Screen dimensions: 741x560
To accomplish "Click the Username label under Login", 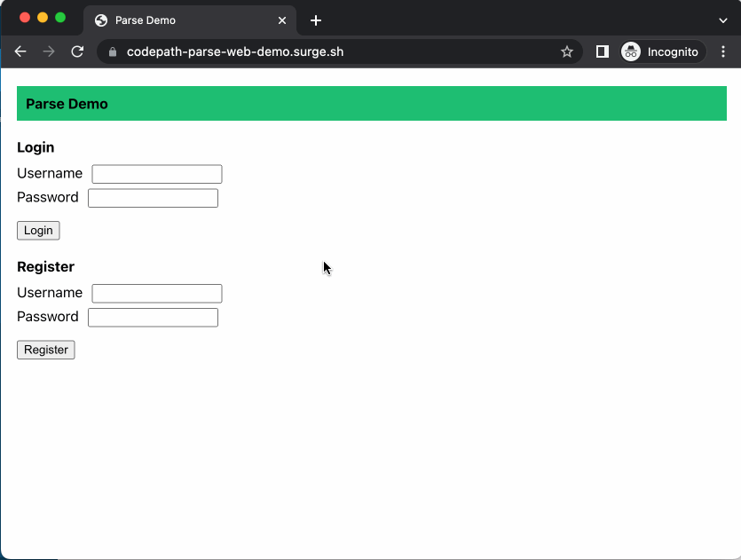I will pos(50,173).
